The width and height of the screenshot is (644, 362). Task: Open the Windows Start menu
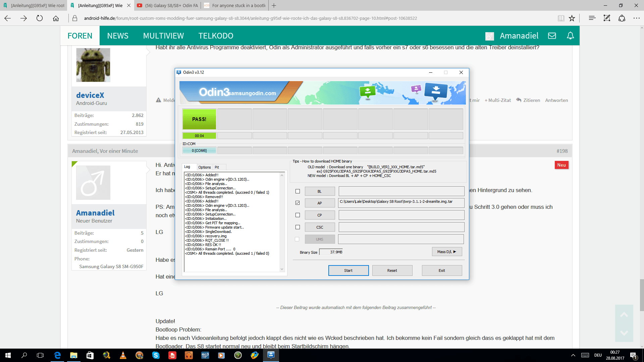point(8,355)
